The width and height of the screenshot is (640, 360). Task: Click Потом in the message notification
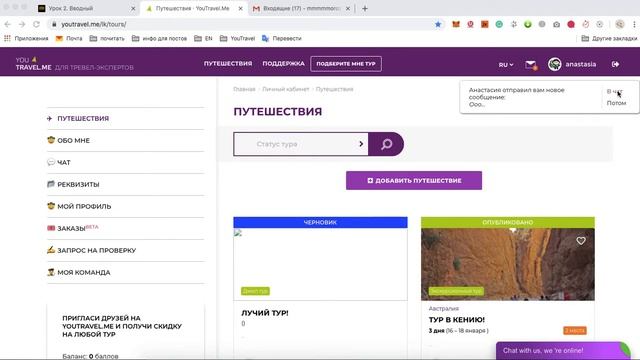tap(616, 103)
